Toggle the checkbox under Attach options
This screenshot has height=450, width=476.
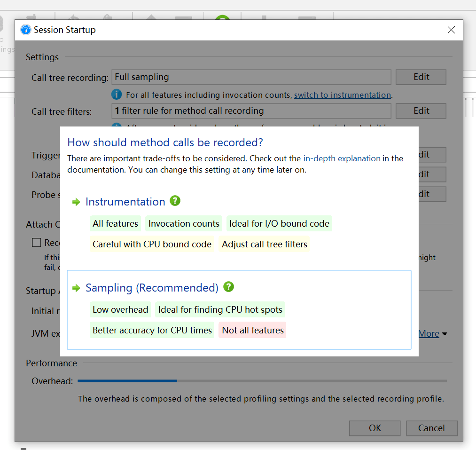[36, 243]
